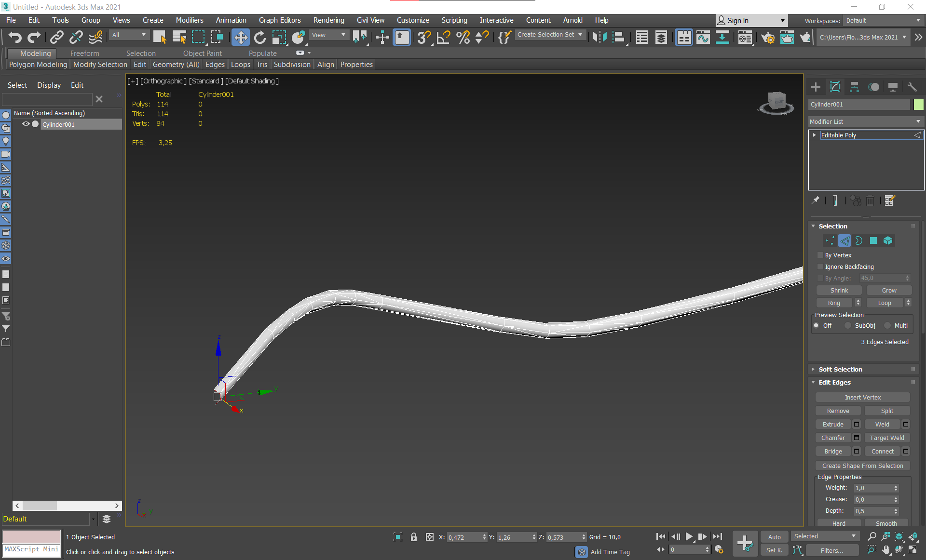Image resolution: width=926 pixels, height=560 pixels.
Task: Expand the Soft Selection rollout
Action: 840,369
